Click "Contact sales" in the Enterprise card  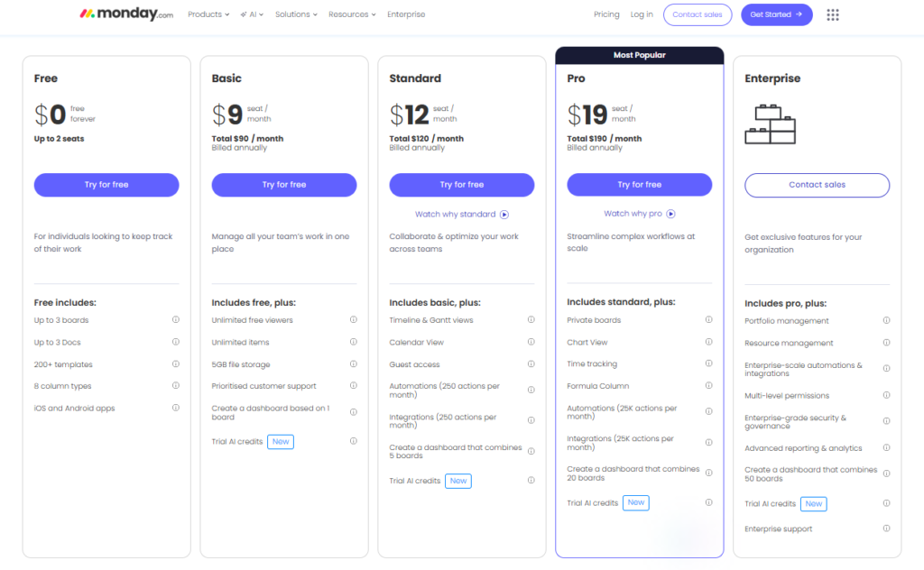[817, 185]
